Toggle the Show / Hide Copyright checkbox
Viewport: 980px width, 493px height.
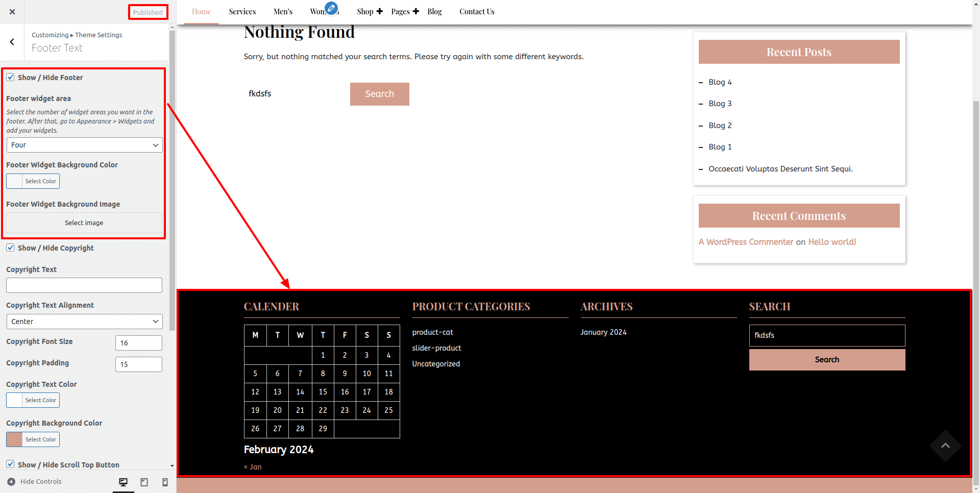point(10,248)
